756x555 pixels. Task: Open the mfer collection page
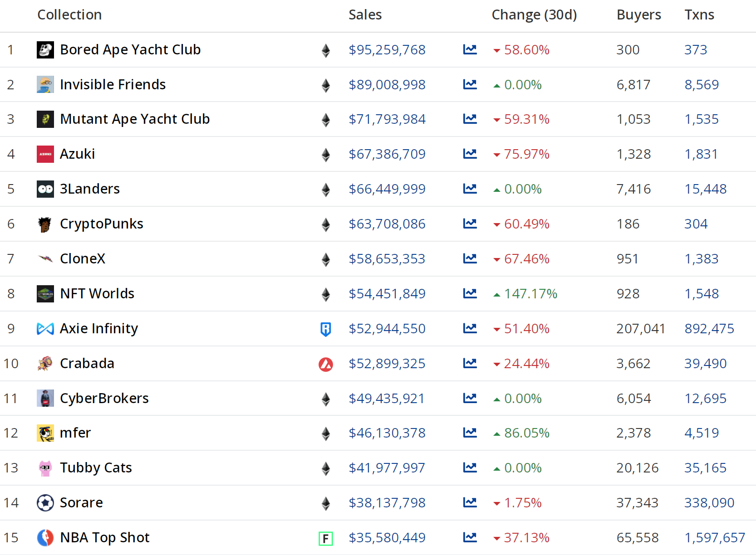pos(75,433)
